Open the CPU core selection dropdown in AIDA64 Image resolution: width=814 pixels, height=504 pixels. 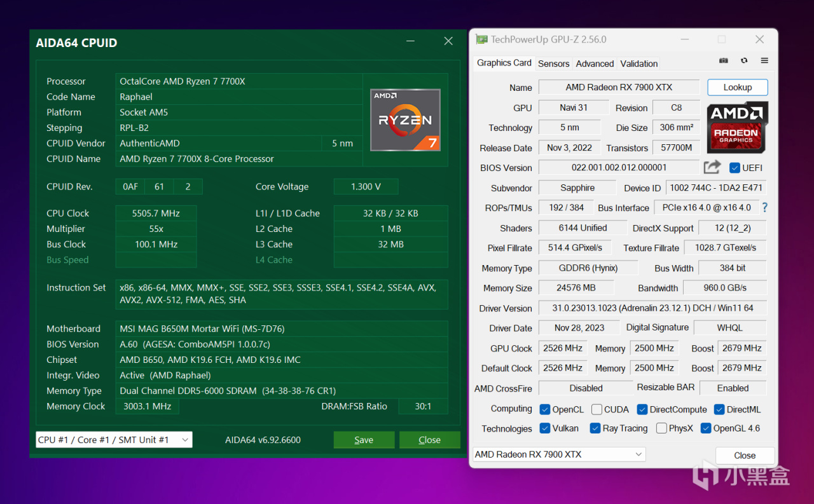114,440
